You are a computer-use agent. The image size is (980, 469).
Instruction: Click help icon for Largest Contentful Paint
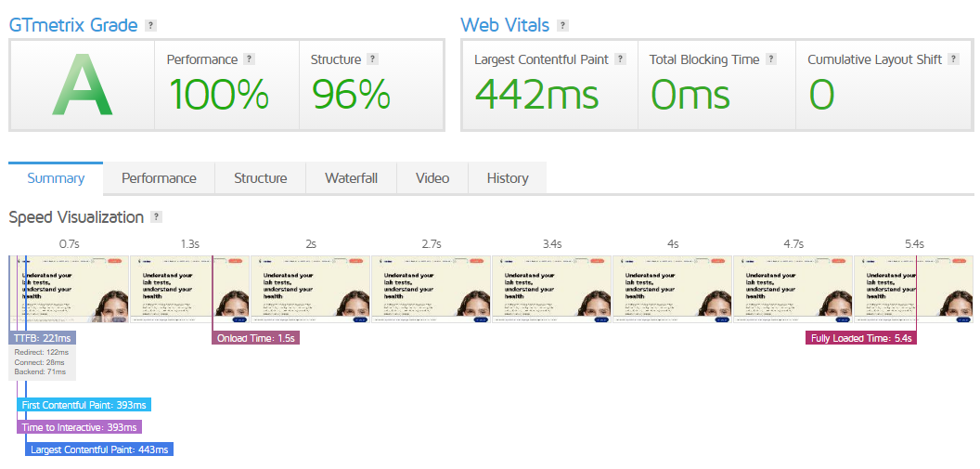621,59
